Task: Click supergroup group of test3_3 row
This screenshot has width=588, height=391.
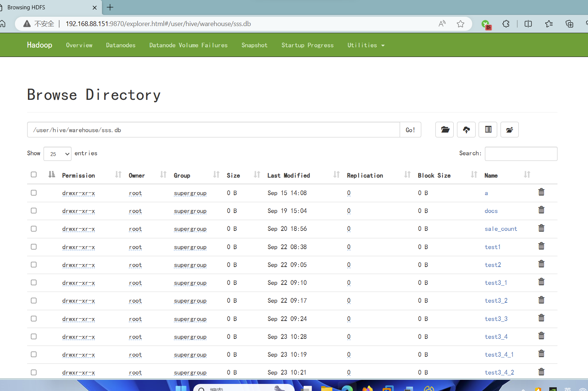Action: coord(190,319)
